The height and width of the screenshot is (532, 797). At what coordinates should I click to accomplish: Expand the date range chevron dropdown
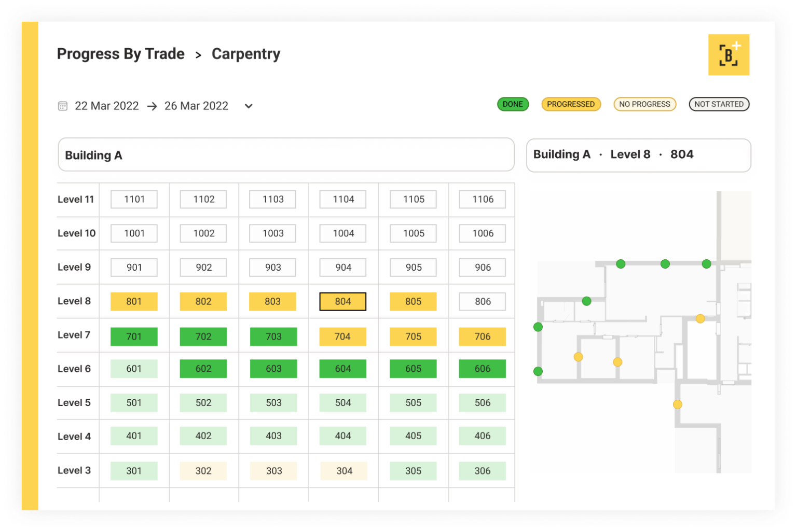(248, 106)
